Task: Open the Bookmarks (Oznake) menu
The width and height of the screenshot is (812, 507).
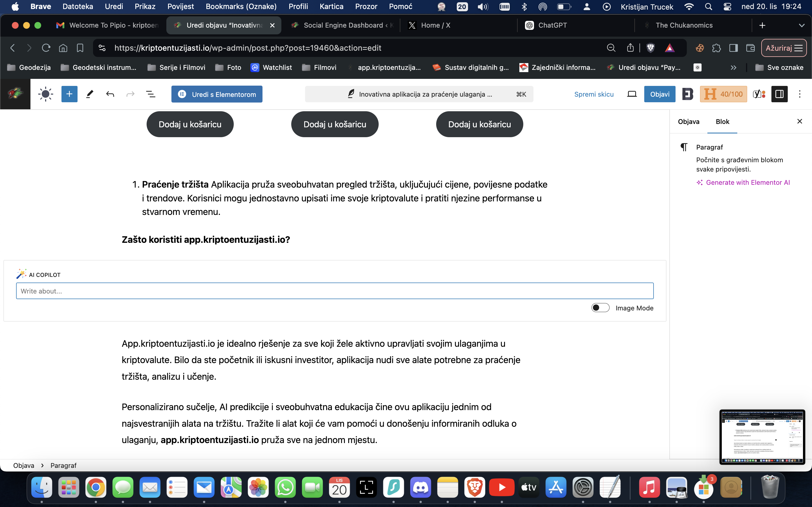Action: [x=241, y=6]
